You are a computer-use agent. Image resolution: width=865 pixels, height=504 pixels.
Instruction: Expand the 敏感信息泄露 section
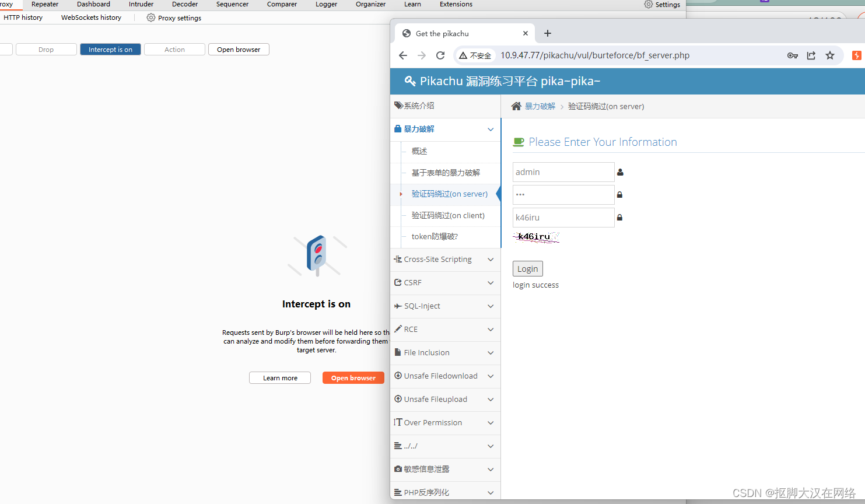(x=445, y=470)
